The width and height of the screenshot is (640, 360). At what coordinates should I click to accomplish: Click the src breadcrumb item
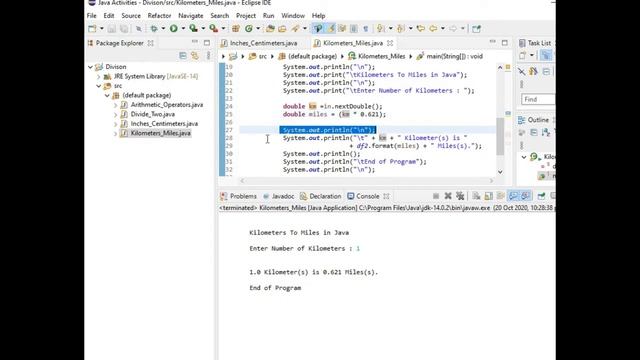[262, 56]
